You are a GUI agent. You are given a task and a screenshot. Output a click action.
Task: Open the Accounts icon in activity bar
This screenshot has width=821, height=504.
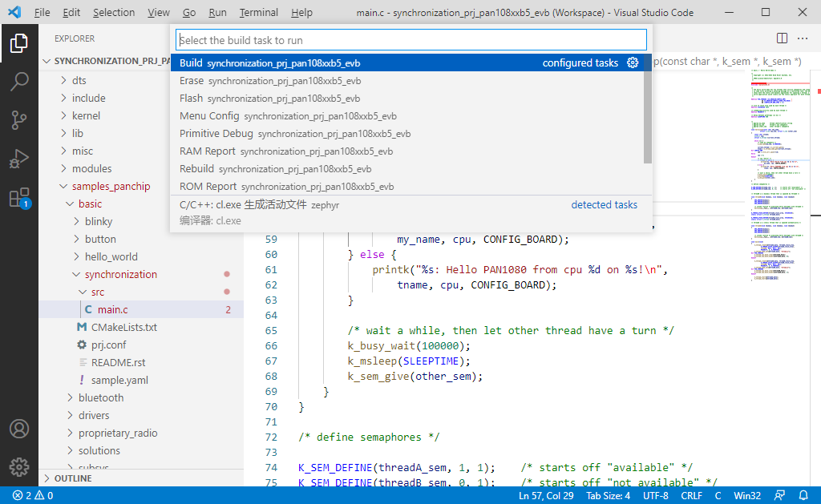(19, 429)
